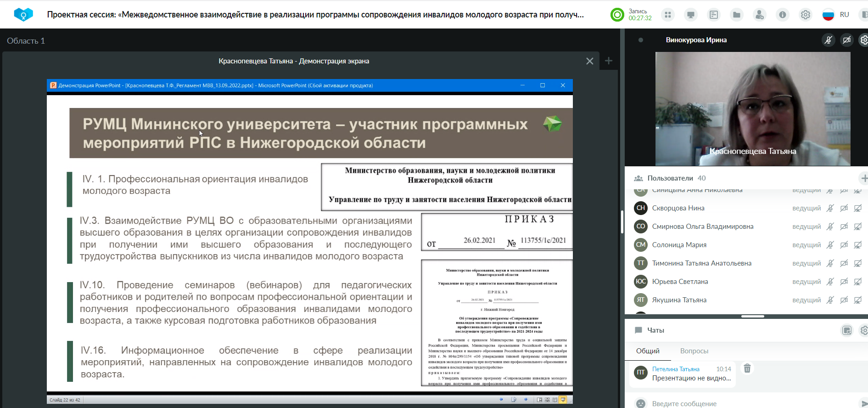This screenshot has width=868, height=408.
Task: Toggle camera for Якушина Татьяна
Action: [x=844, y=300]
